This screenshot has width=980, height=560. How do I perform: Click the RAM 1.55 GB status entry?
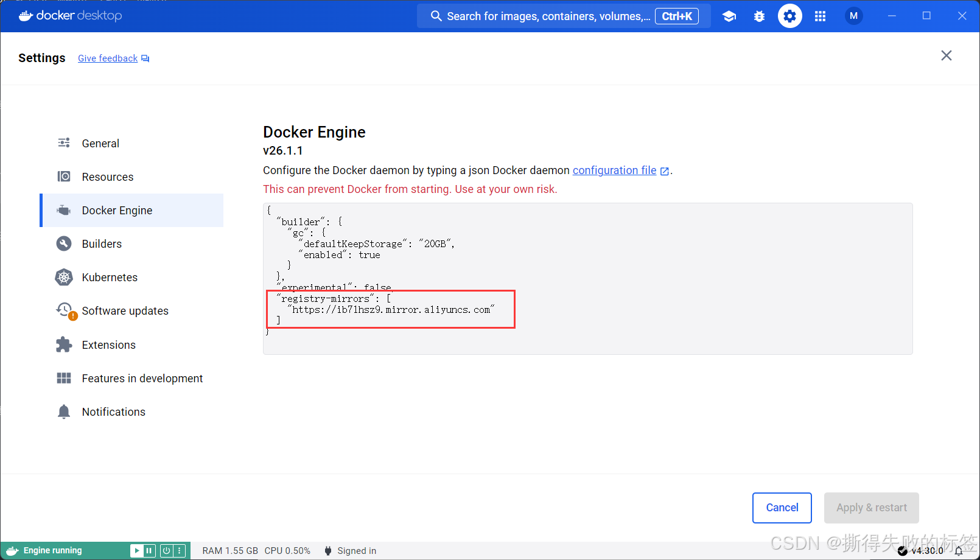point(230,551)
